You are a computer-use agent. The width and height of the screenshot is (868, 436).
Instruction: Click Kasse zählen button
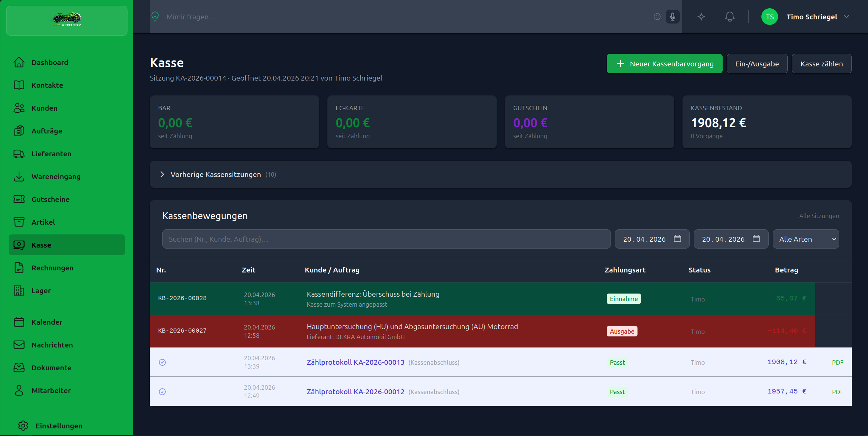(x=821, y=64)
